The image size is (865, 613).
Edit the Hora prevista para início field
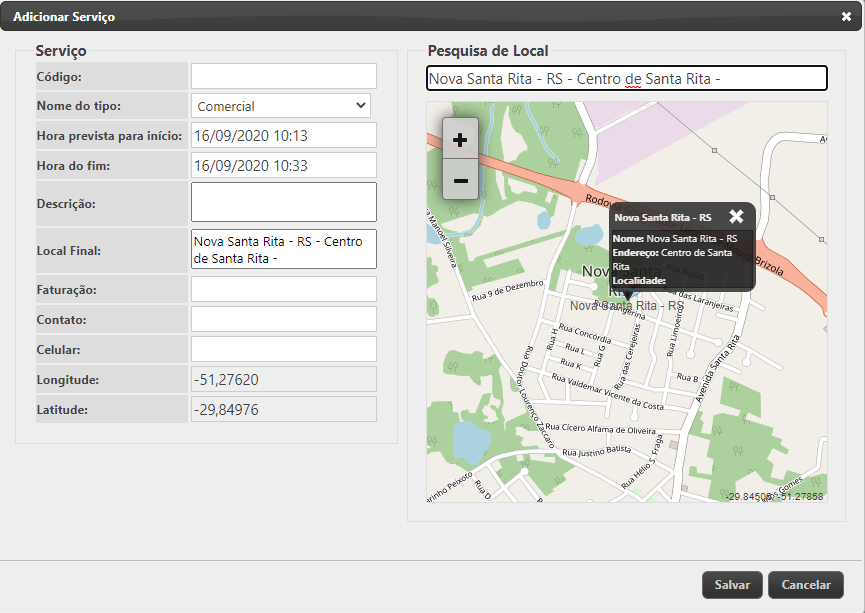(x=284, y=136)
